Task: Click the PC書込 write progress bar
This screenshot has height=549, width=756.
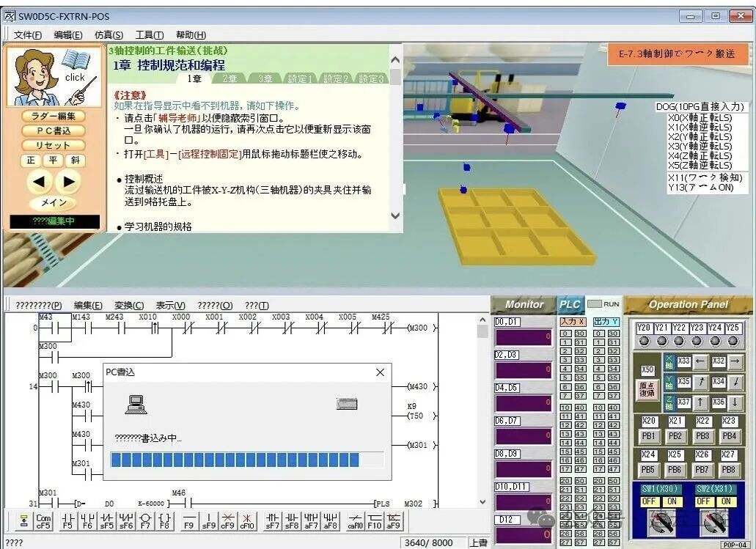Action: (247, 460)
